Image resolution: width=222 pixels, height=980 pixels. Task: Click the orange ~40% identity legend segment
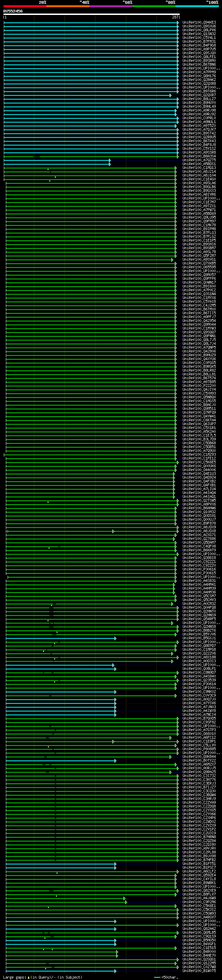68,7
